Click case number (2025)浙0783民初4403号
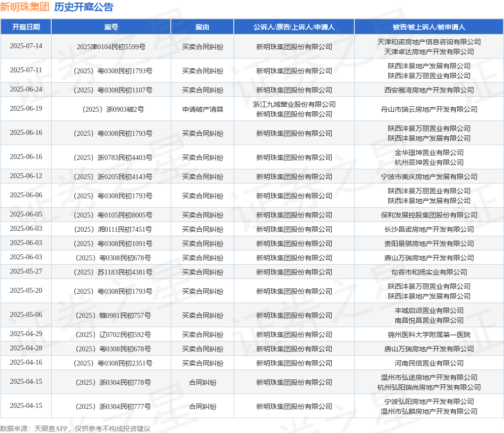This screenshot has width=504, height=433. point(113,157)
